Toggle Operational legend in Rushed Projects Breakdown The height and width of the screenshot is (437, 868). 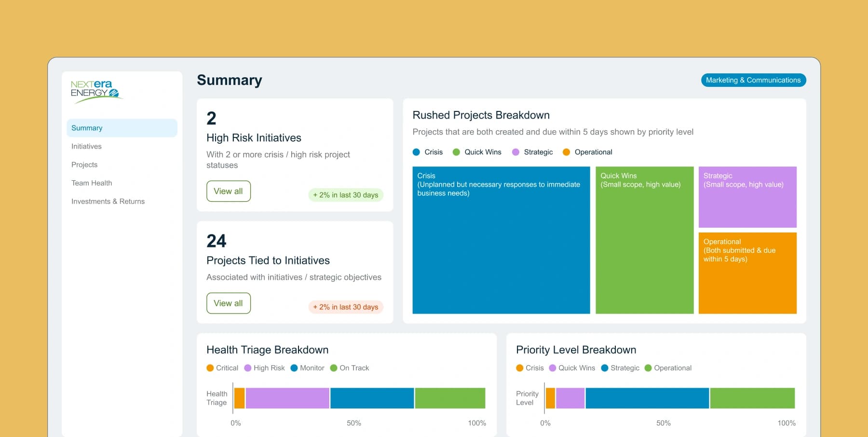587,152
